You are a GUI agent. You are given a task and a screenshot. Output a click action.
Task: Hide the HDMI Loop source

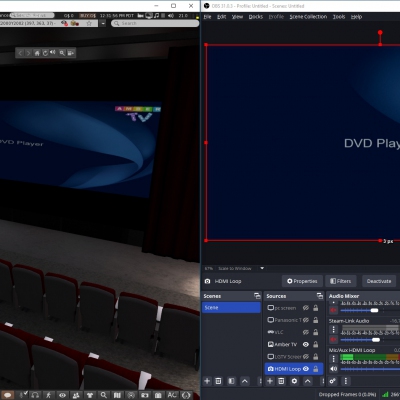[x=306, y=369]
